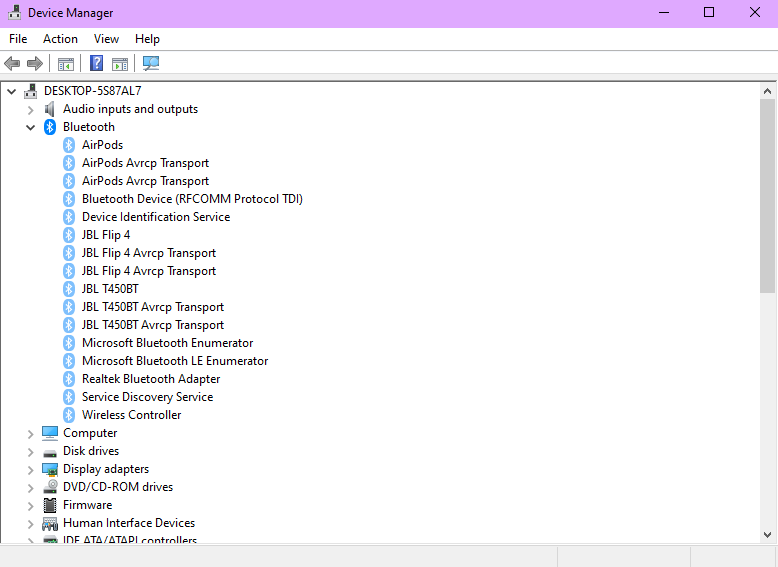Click the scrollbar up arrow

tap(767, 91)
